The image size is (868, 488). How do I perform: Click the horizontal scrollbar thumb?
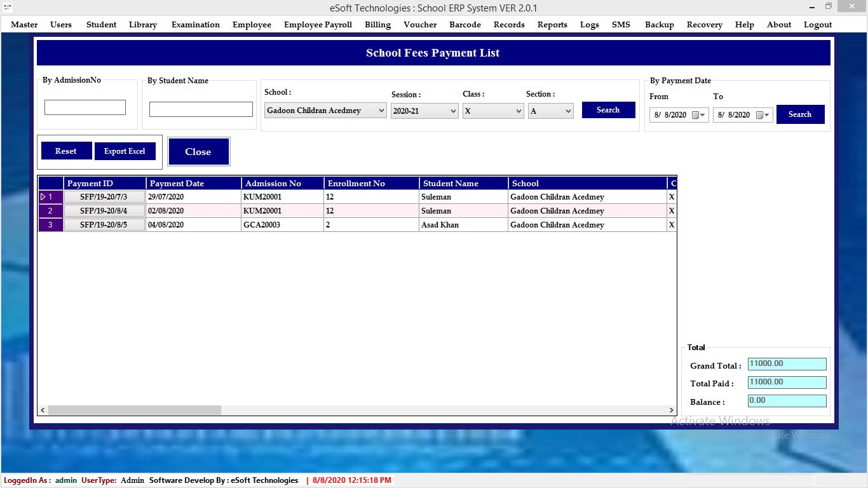coord(135,410)
